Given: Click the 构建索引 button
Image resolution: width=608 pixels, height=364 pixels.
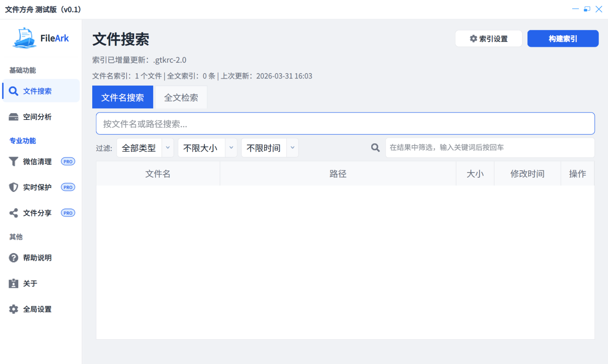Looking at the screenshot, I should [x=563, y=38].
